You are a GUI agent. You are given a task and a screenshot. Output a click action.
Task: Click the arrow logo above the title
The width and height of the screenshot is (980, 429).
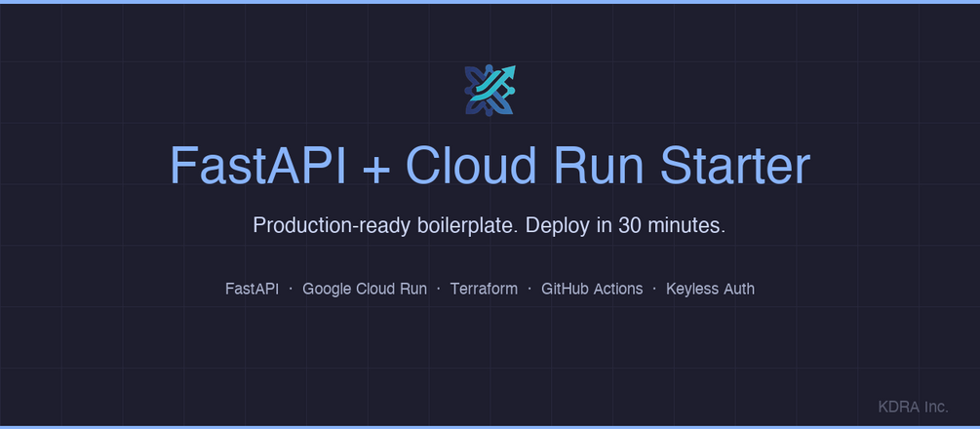490,90
